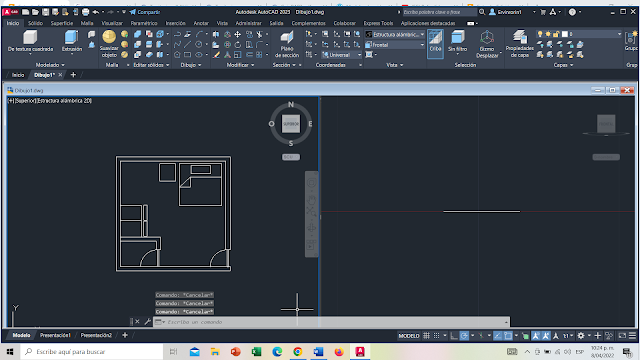The height and width of the screenshot is (360, 640).
Task: Click the Print icon in quick access toolbar
Action: (85, 12)
